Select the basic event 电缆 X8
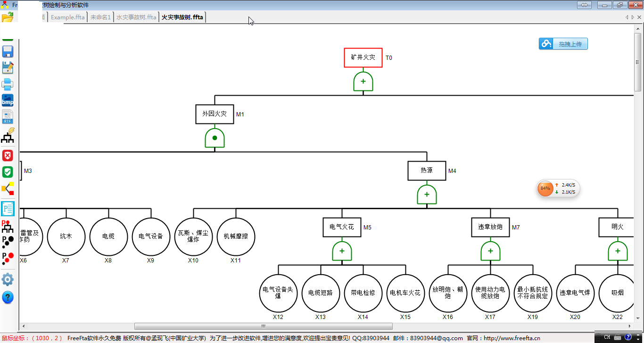644x343 pixels. point(108,237)
